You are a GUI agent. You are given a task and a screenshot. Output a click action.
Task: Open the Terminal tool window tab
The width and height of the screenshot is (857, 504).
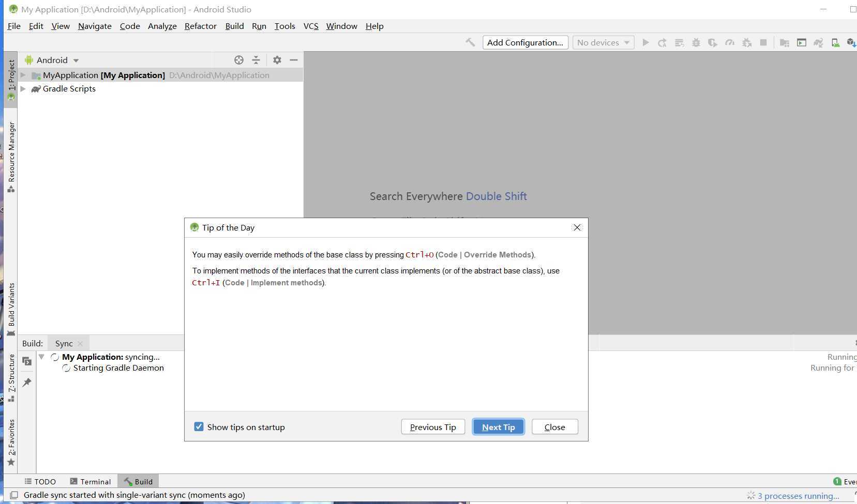click(x=91, y=481)
